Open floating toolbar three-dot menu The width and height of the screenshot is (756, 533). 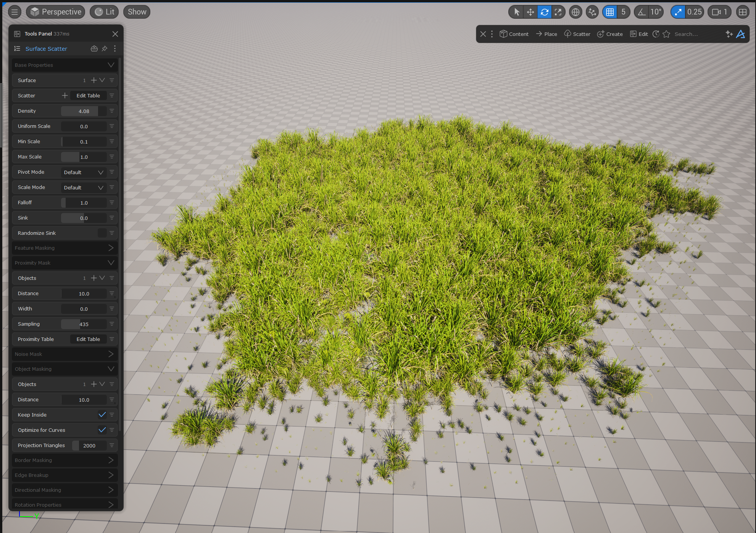coord(492,34)
